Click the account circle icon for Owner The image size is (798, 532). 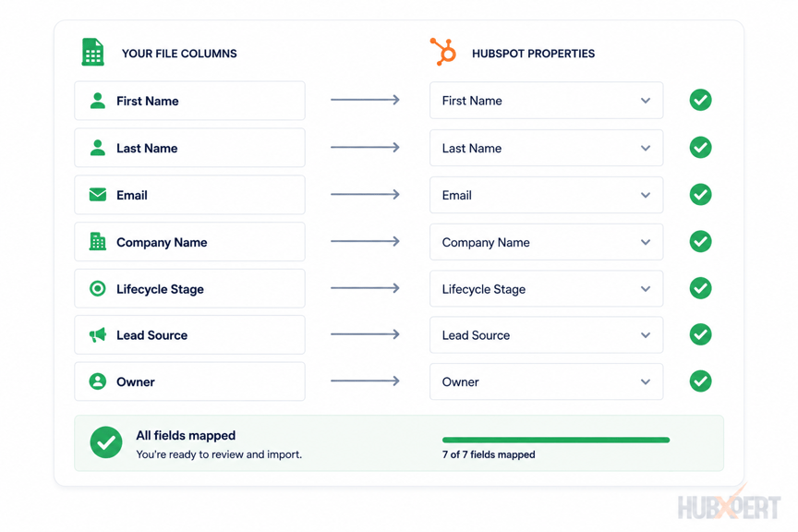tap(97, 381)
